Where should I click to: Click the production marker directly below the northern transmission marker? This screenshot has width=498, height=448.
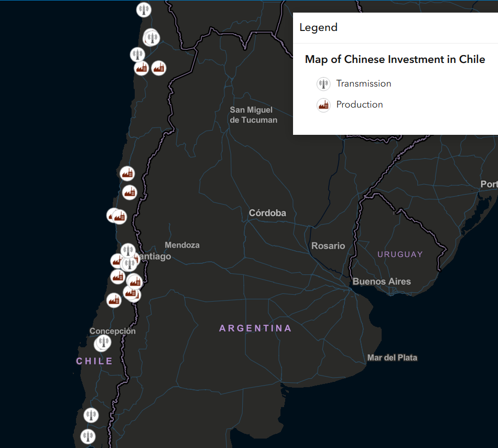(x=142, y=68)
